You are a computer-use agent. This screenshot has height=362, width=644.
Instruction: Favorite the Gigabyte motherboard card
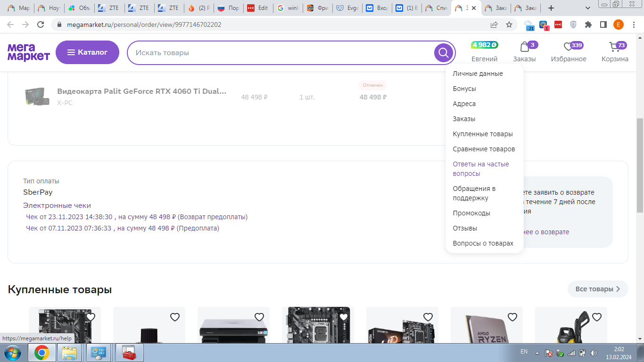(428, 317)
